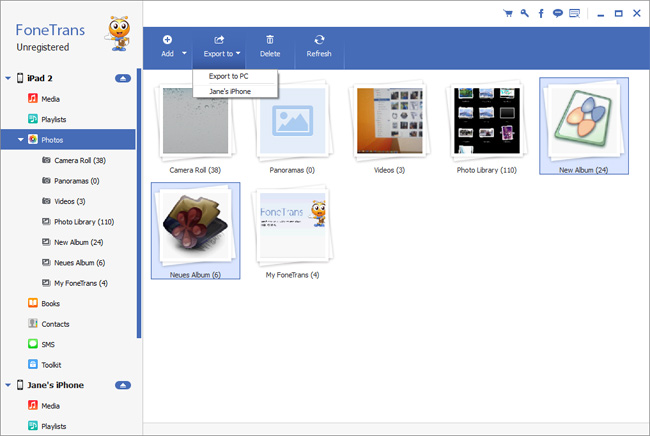Collapse the iPad 2 device tree

8,77
